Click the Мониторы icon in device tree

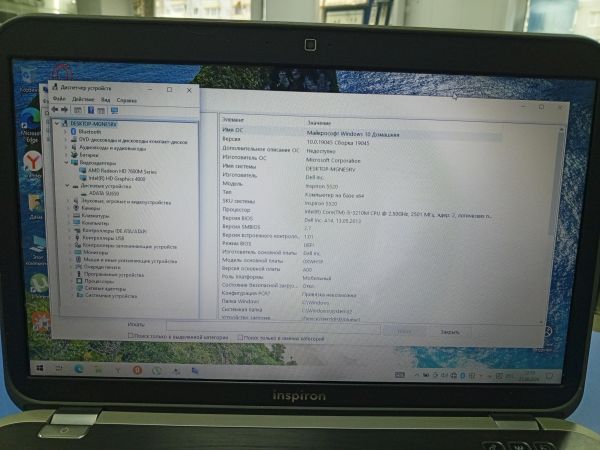click(x=77, y=253)
